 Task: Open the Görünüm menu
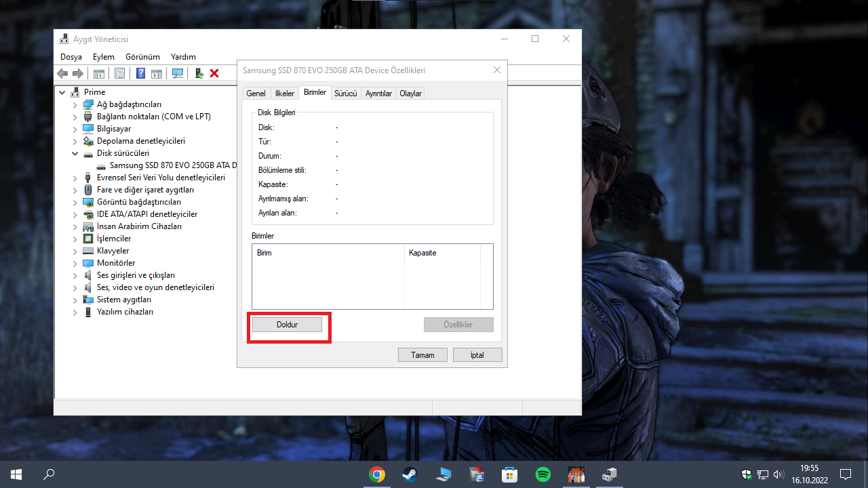pyautogui.click(x=142, y=57)
